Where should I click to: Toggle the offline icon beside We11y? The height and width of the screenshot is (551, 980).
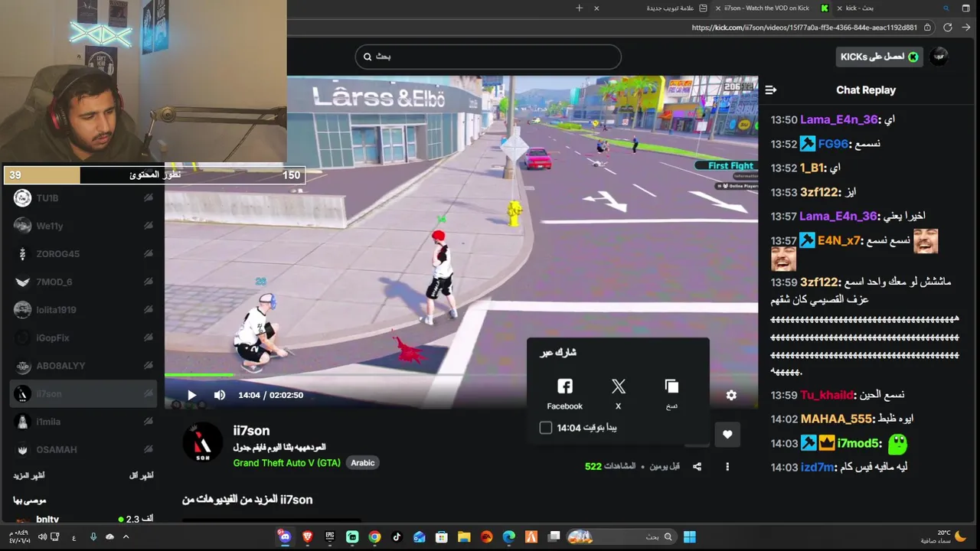coord(149,226)
